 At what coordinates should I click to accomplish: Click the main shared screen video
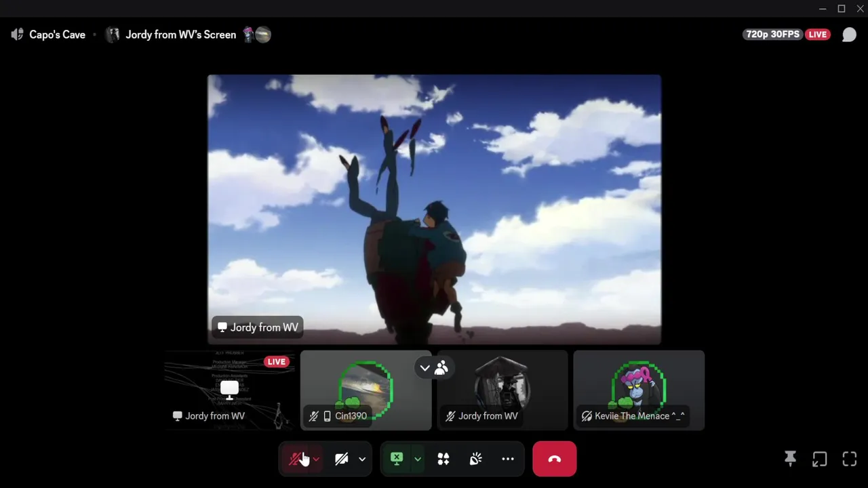434,209
